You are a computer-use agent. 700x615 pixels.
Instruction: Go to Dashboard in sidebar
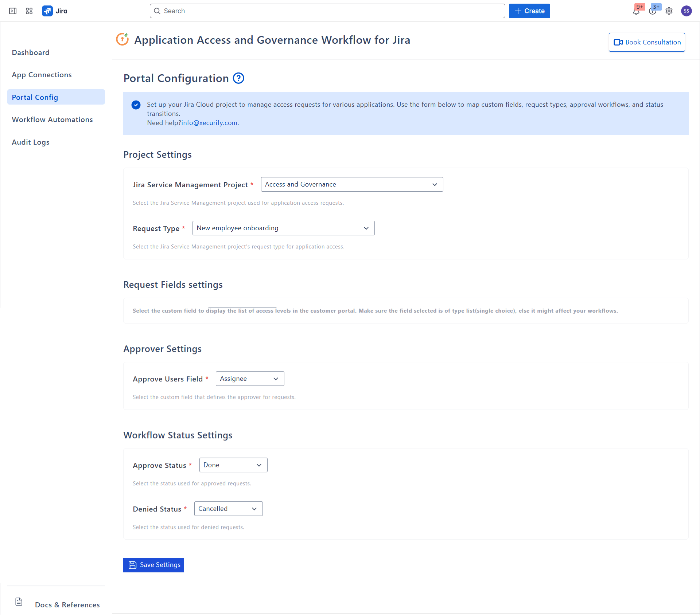point(31,52)
